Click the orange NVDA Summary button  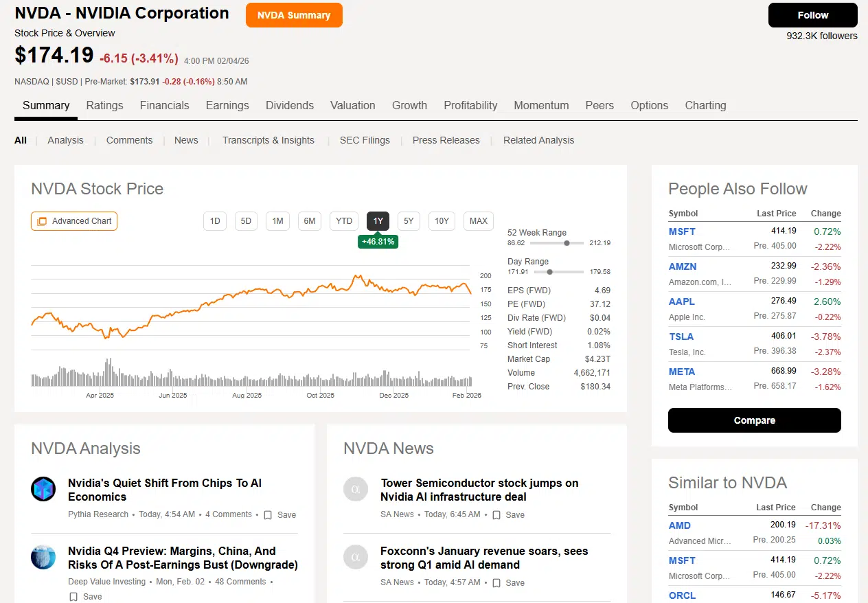click(x=294, y=15)
